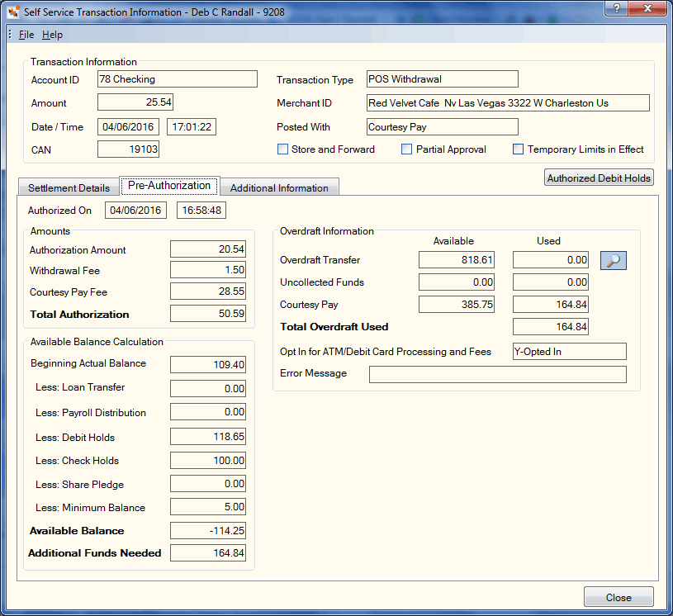Click the Used column header
This screenshot has height=616, width=673.
point(548,241)
